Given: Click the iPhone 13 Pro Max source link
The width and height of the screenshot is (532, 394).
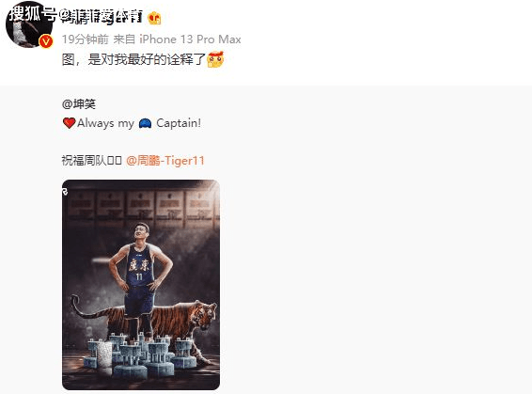Looking at the screenshot, I should point(190,39).
